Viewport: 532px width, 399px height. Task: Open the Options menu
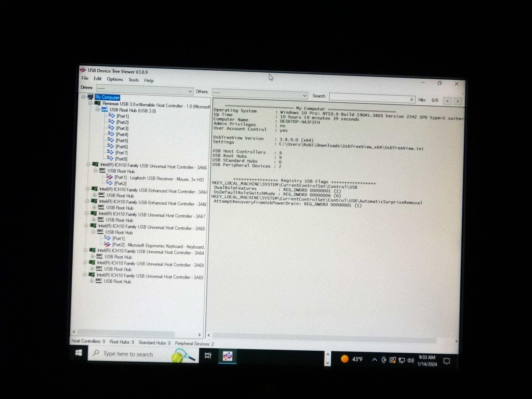pos(115,79)
